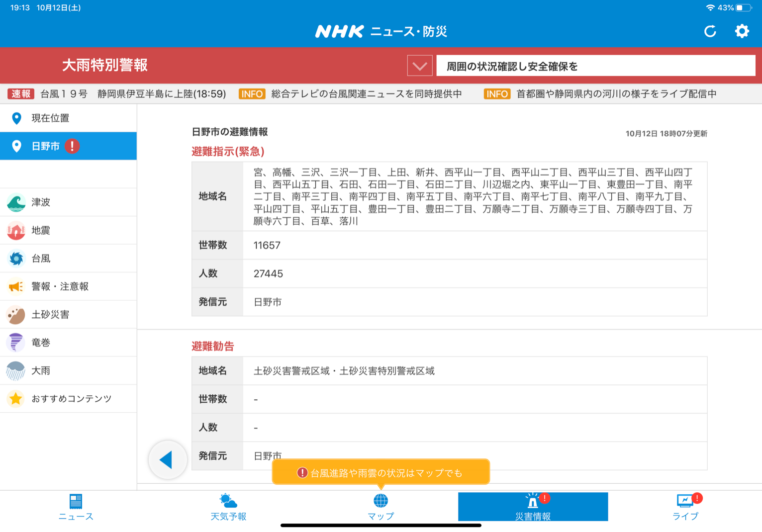Open 土砂災害 landslide icon
This screenshot has width=762, height=532.
pos(16,315)
